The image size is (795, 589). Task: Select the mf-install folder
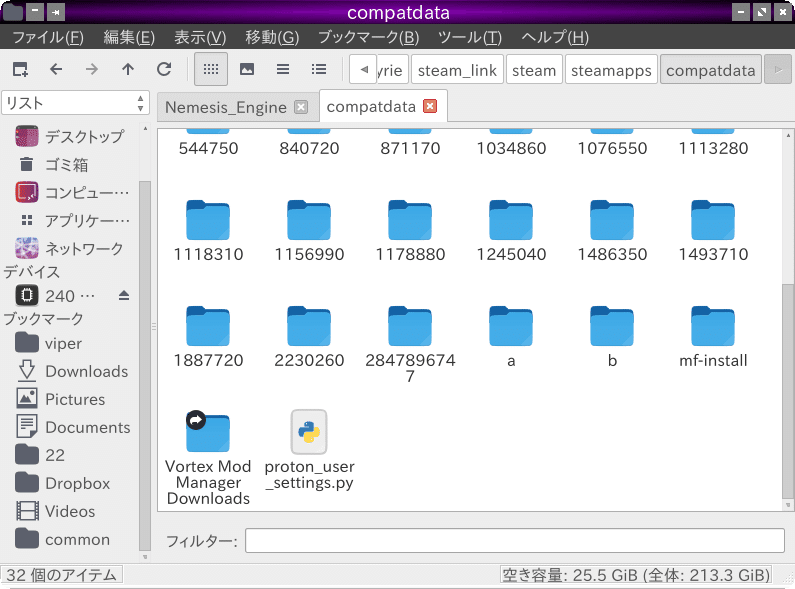coord(713,337)
